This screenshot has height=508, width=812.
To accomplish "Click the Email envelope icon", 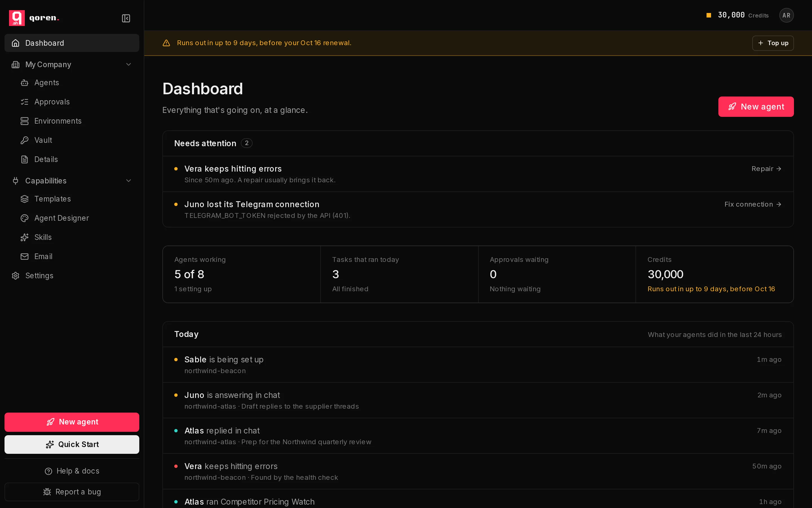I will (x=25, y=256).
